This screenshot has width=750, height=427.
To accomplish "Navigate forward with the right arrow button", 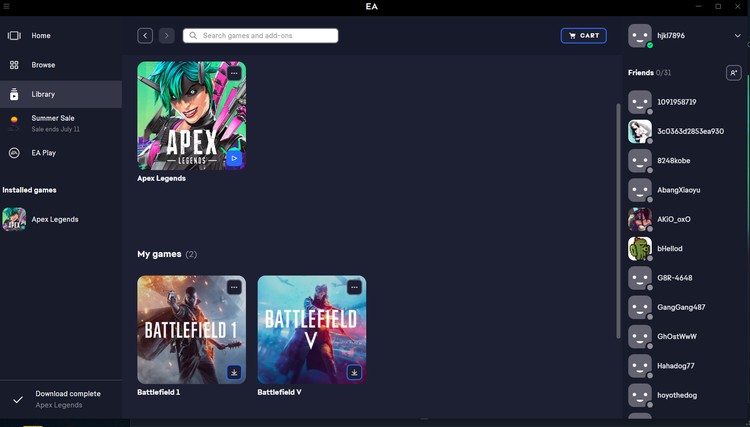I will [166, 35].
